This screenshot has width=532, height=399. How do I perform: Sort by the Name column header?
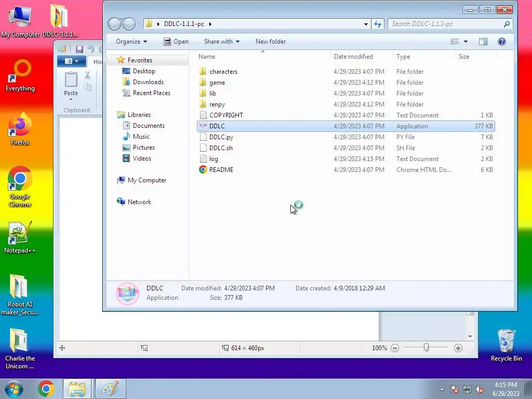tap(263, 57)
